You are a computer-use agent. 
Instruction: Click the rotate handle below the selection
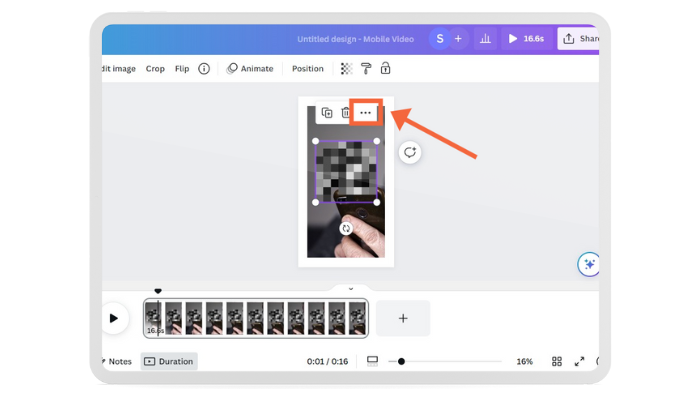tap(346, 229)
